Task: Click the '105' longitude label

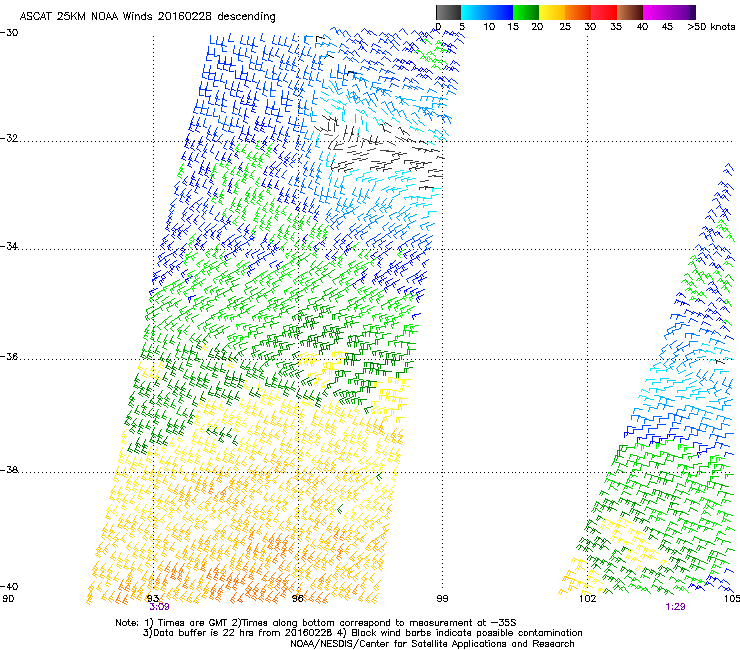Action: point(732,599)
